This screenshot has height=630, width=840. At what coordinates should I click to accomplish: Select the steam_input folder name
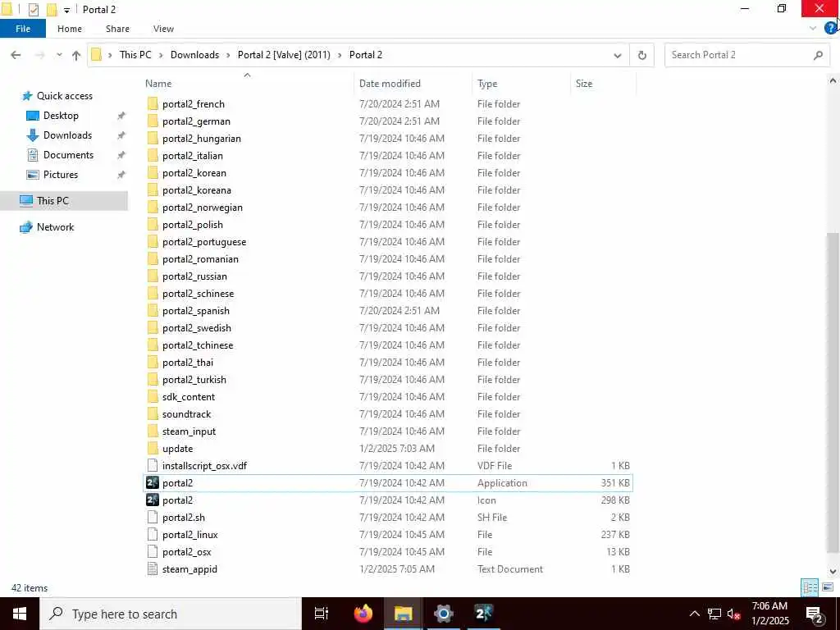pyautogui.click(x=189, y=431)
